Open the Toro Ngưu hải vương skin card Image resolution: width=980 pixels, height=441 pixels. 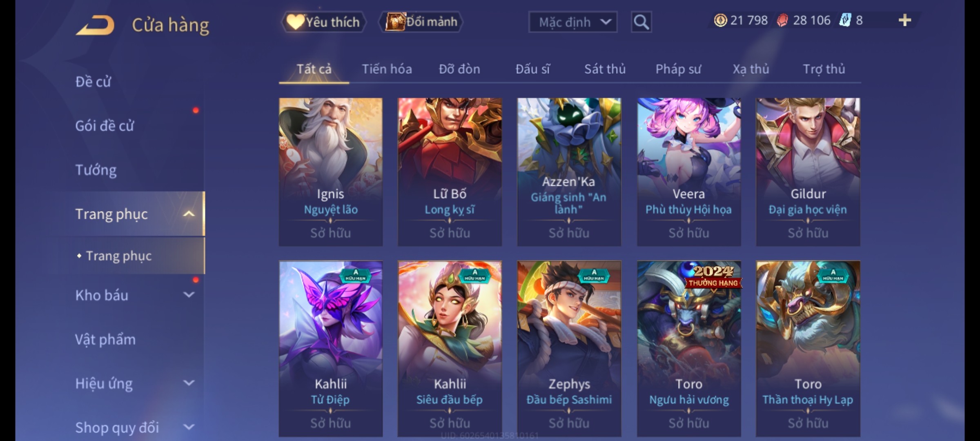click(688, 349)
